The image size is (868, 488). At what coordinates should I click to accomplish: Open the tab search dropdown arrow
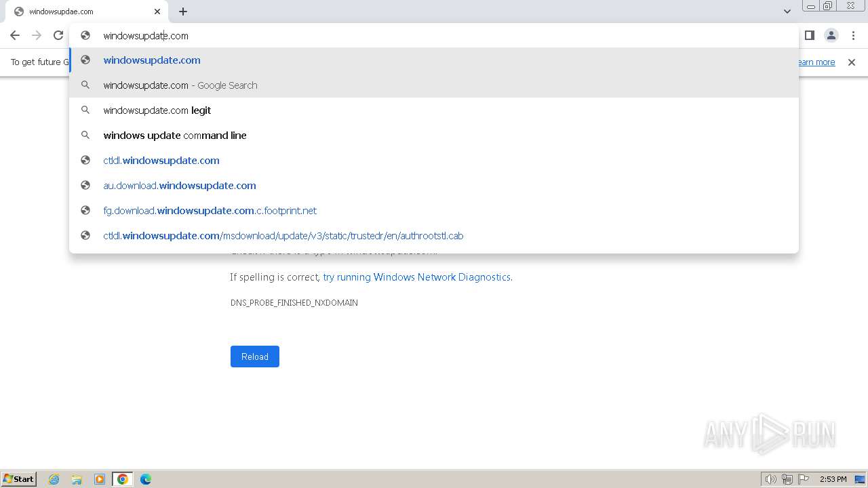tap(787, 12)
